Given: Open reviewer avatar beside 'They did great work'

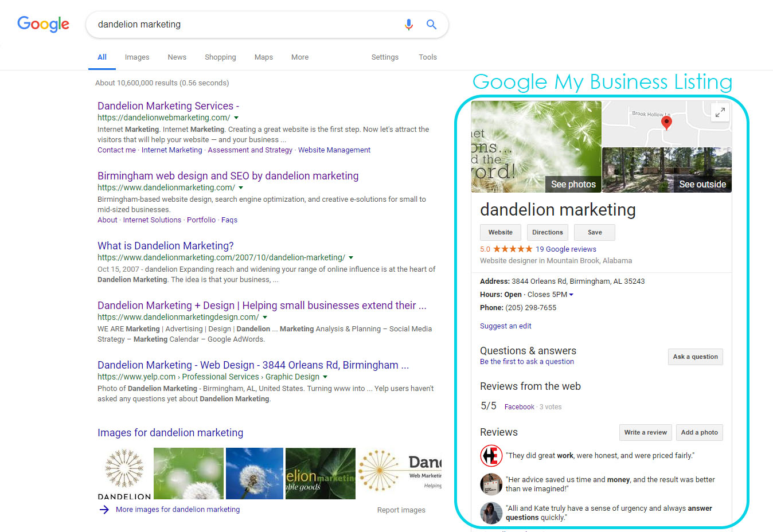Looking at the screenshot, I should click(491, 456).
